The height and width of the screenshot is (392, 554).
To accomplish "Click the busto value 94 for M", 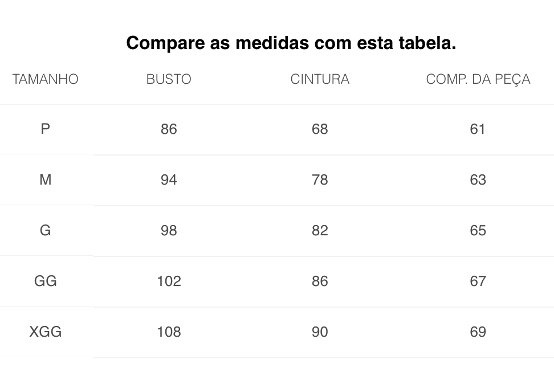I will coord(169,179).
